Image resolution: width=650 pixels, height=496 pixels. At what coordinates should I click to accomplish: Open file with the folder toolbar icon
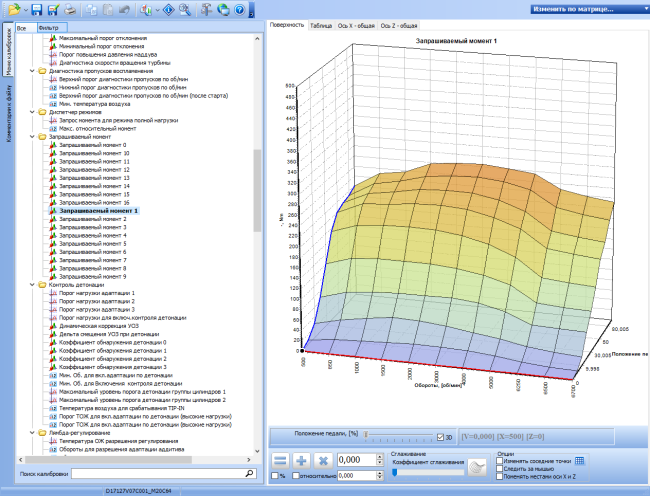[14, 9]
